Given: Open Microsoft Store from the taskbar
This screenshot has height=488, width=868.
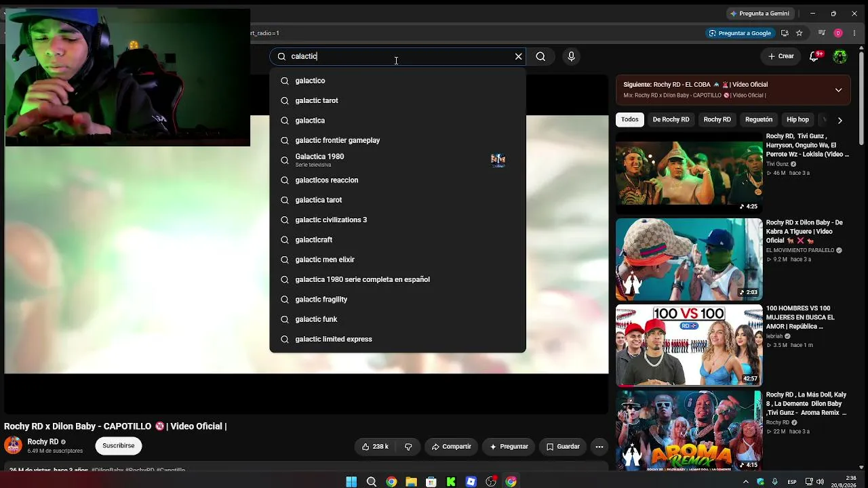Looking at the screenshot, I should (431, 482).
